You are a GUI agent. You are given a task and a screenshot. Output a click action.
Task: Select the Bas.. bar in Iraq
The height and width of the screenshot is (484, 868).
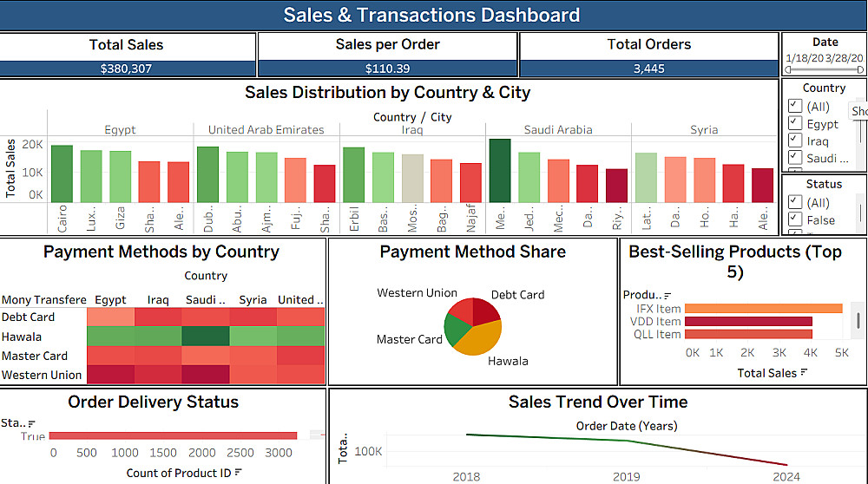[x=383, y=178]
